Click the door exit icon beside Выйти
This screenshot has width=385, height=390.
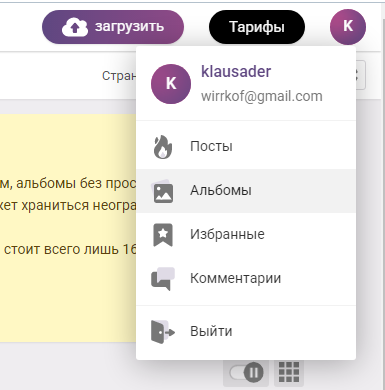[x=163, y=332]
